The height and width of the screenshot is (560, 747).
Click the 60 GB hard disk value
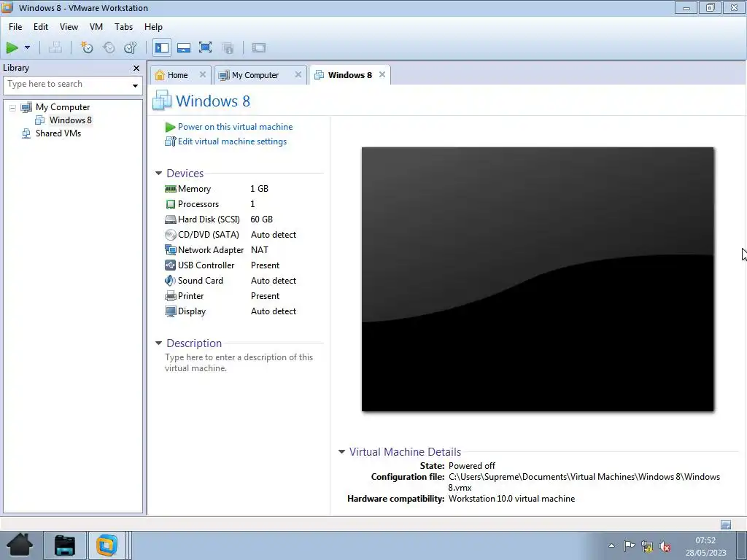262,219
